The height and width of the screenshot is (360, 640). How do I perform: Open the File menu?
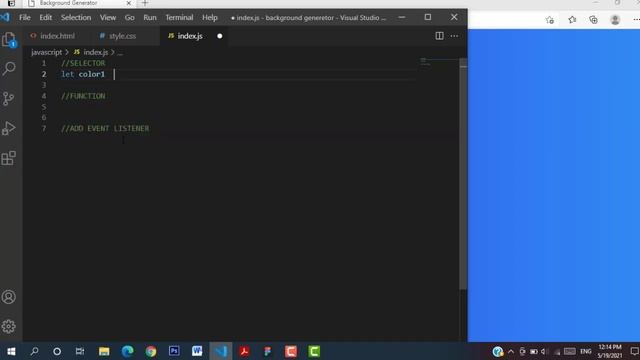(24, 18)
